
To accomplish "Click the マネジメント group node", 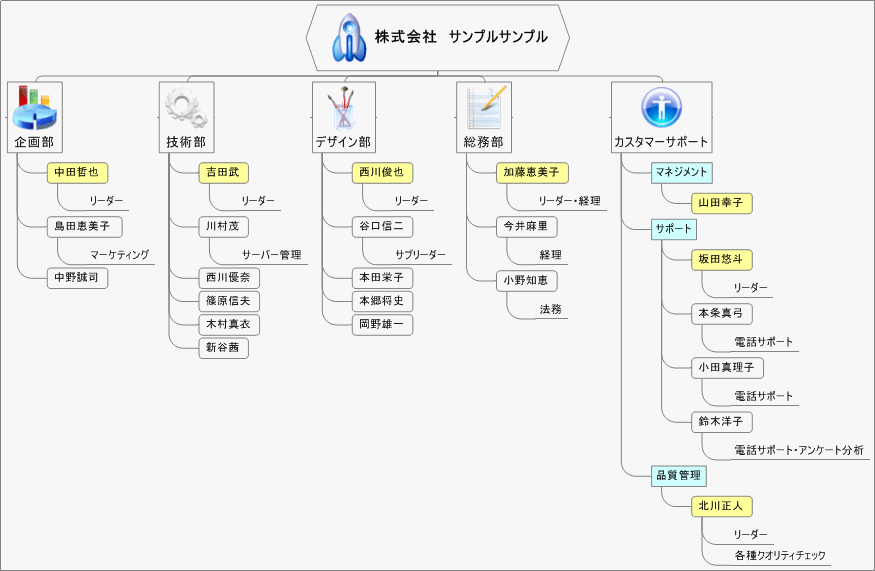I will click(681, 172).
